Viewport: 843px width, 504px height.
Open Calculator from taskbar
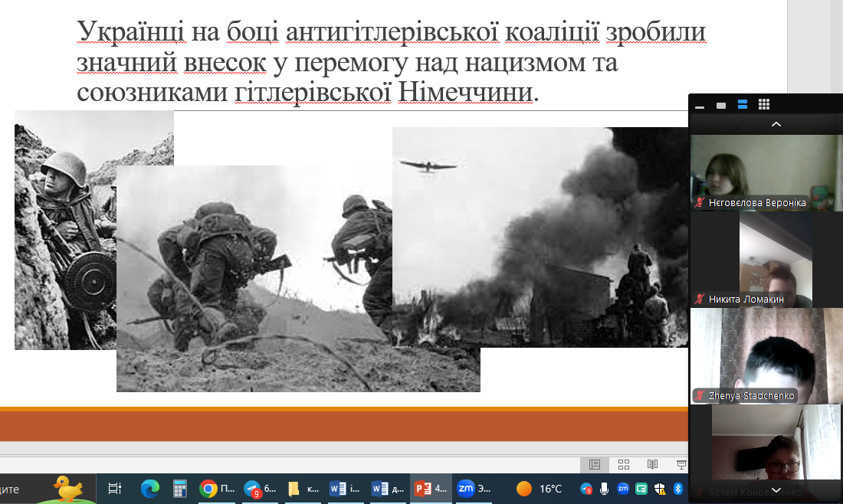pyautogui.click(x=179, y=489)
